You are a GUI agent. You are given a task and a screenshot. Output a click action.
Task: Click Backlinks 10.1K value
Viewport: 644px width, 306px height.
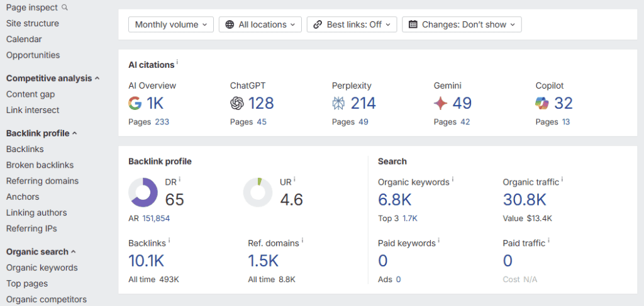(146, 261)
